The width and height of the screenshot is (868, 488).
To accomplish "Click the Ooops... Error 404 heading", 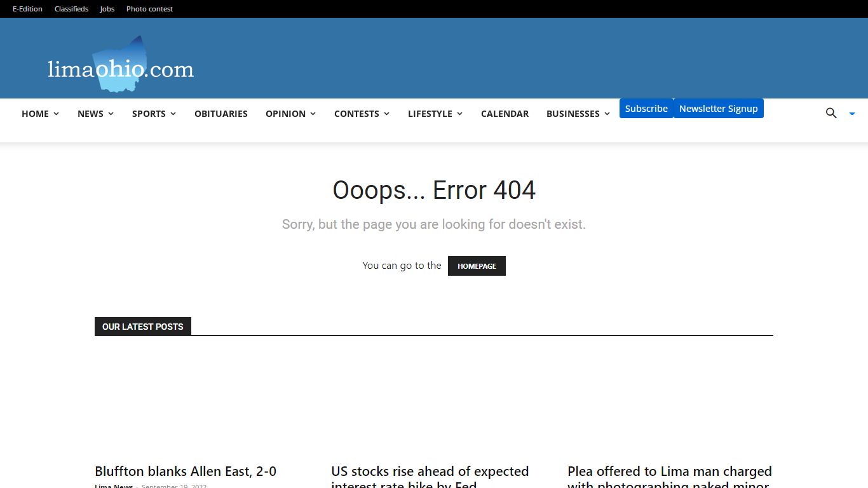I will tap(434, 190).
